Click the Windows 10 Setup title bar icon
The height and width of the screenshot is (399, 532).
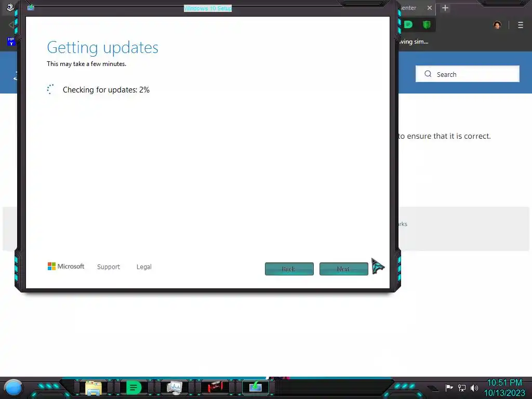tap(31, 7)
